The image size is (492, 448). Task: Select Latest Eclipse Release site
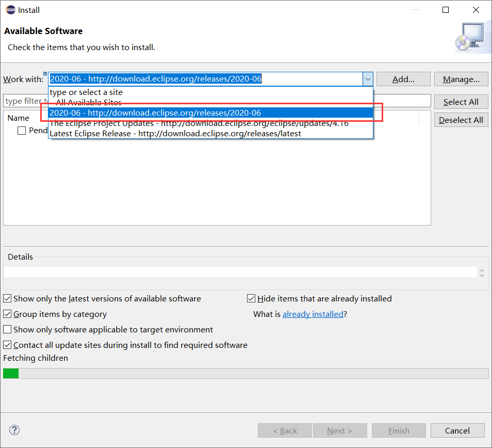[x=210, y=134]
